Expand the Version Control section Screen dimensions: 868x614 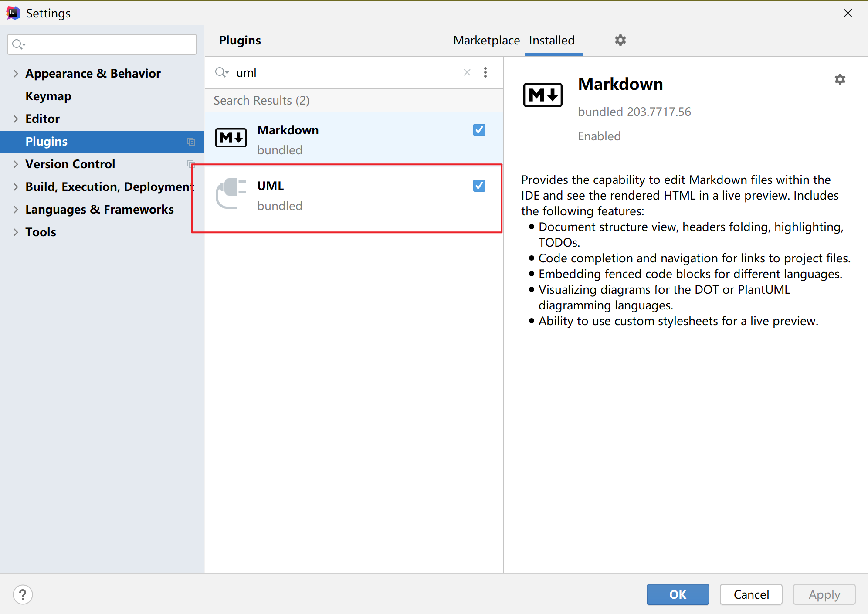click(16, 164)
